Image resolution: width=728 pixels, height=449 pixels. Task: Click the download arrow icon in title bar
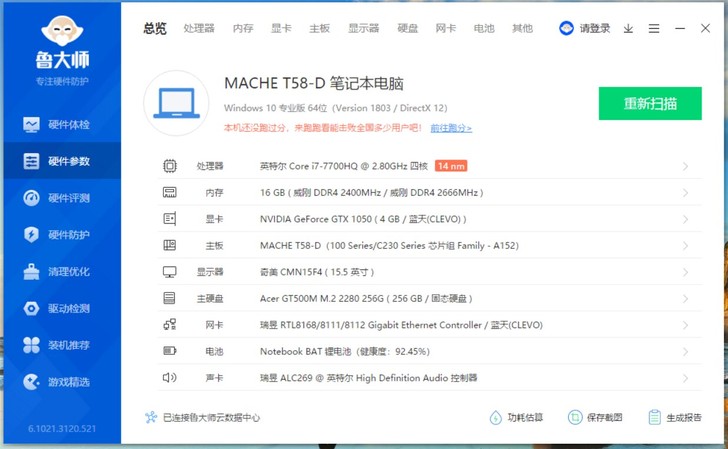click(x=628, y=29)
